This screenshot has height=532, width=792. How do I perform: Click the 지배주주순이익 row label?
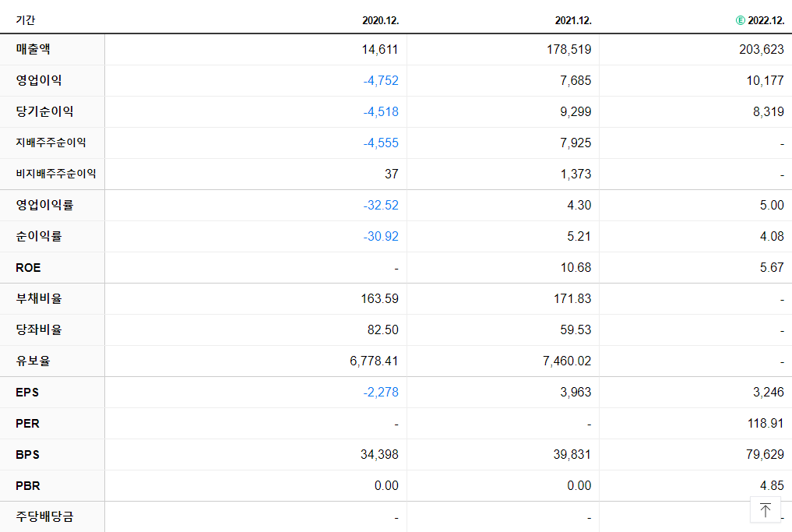[51, 143]
